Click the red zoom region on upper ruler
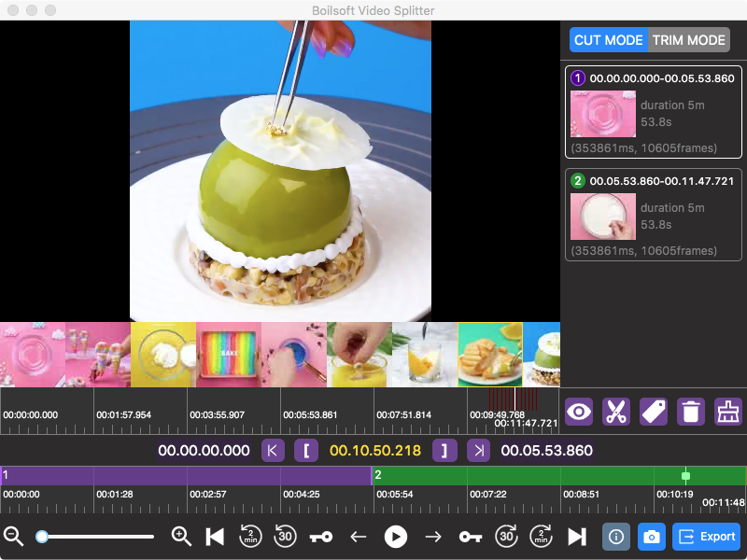 pos(514,399)
